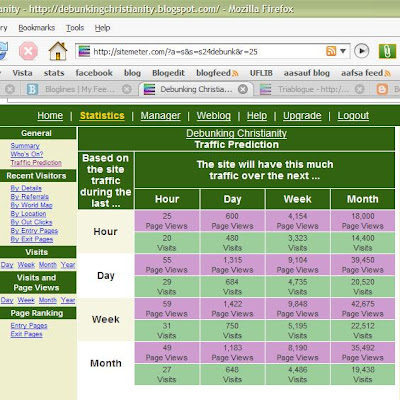
Task: Click the Home link in the Site Meter navigation
Action: tap(50, 116)
